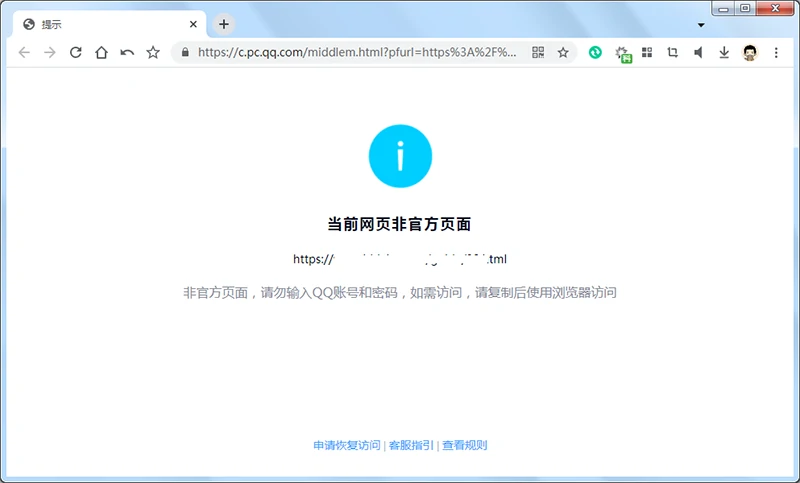The width and height of the screenshot is (800, 483).
Task: Open 客服指引 link
Action: coord(411,445)
